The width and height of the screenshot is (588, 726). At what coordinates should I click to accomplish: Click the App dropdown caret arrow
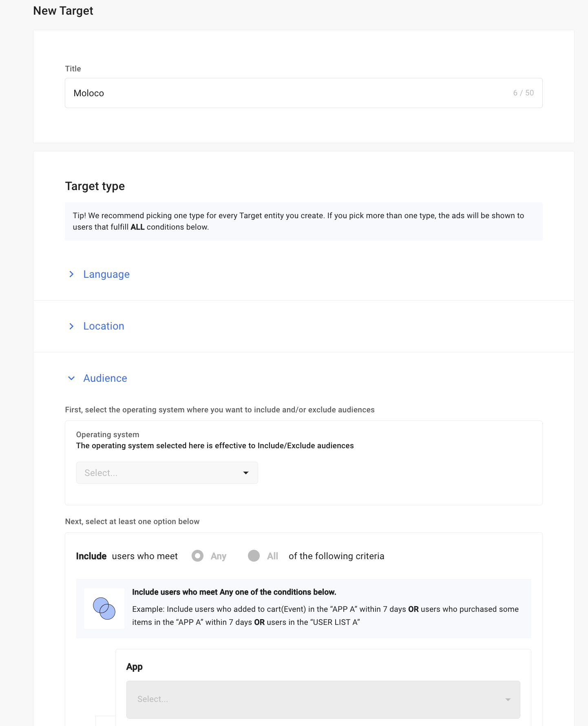click(508, 699)
